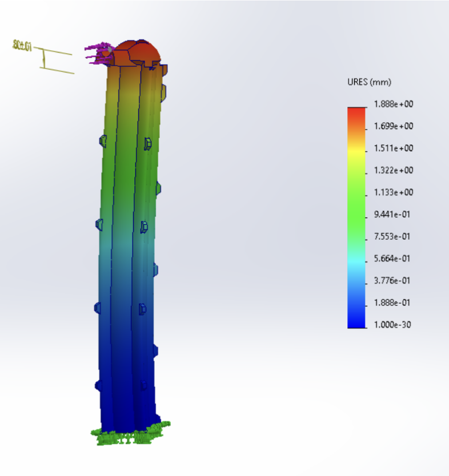Click the yellow dimension annotation text
Viewport: 449px width, 476px height.
[x=22, y=45]
